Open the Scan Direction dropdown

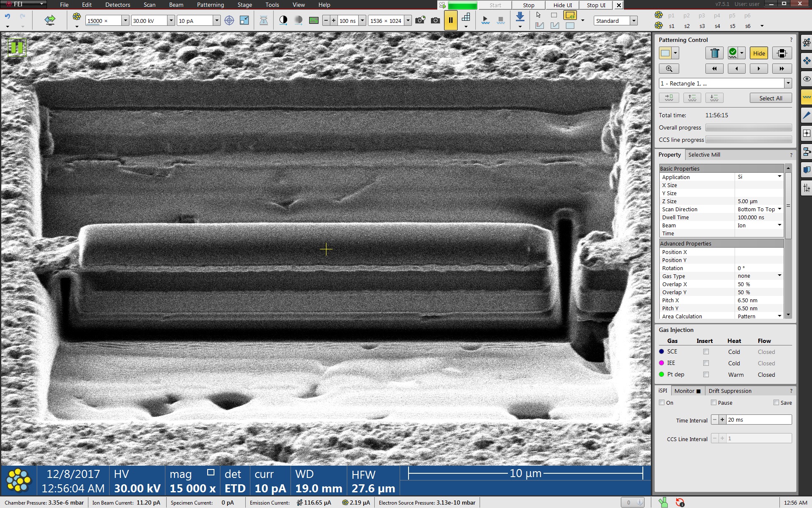pyautogui.click(x=779, y=209)
